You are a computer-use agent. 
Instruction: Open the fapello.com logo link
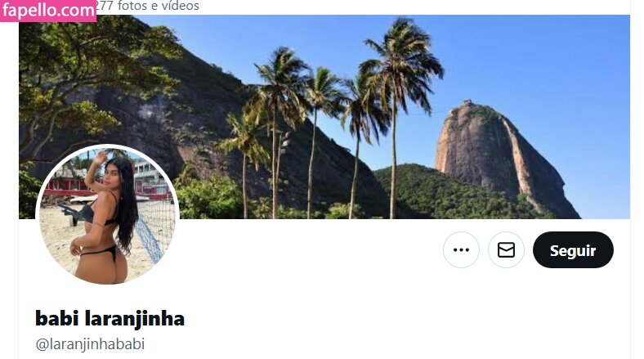click(x=48, y=11)
